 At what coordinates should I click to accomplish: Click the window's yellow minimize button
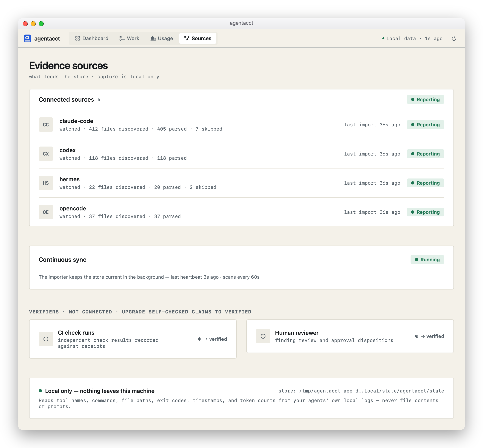point(33,24)
